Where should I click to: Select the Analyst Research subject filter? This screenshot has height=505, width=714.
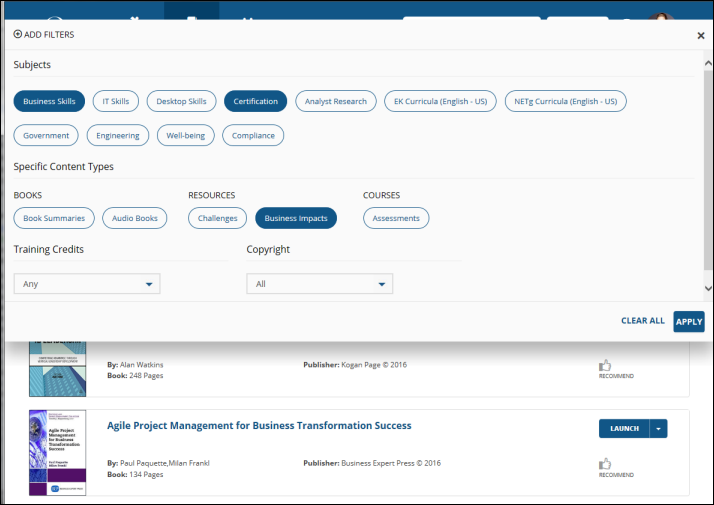coord(335,101)
